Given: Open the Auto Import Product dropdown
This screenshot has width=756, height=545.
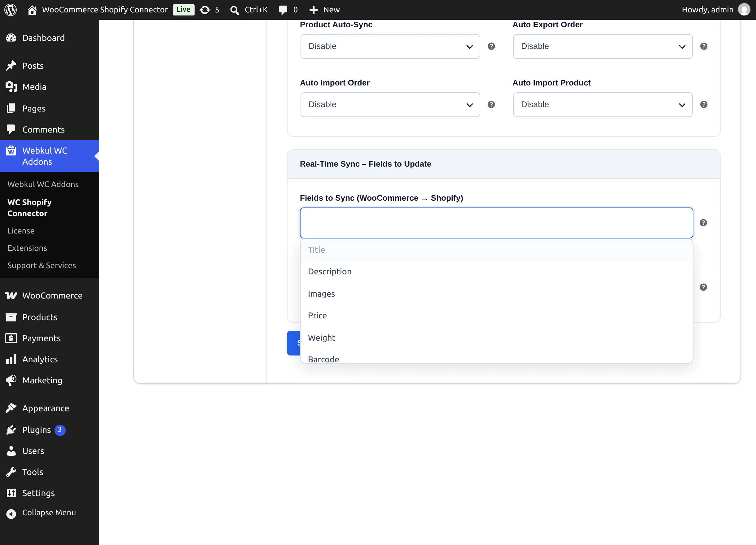Looking at the screenshot, I should 603,105.
